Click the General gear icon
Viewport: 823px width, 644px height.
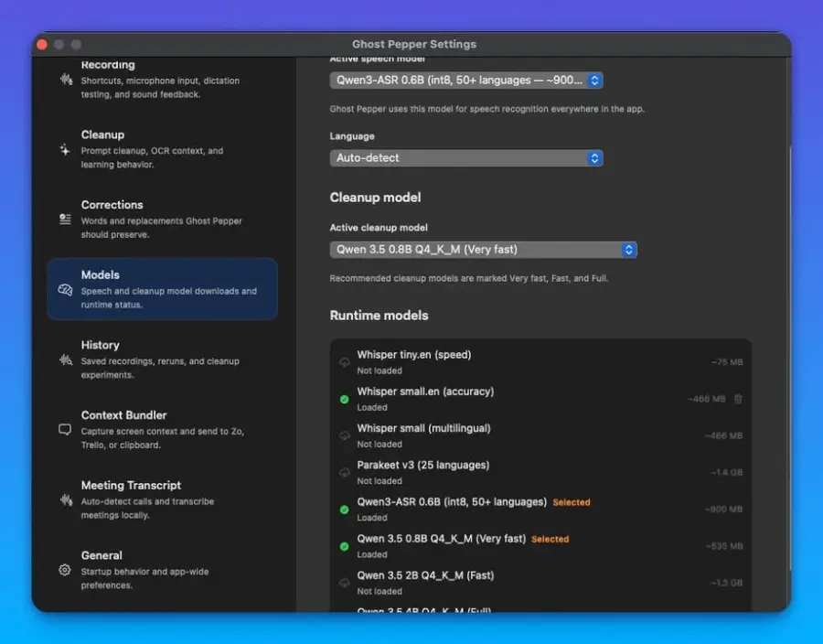[65, 570]
